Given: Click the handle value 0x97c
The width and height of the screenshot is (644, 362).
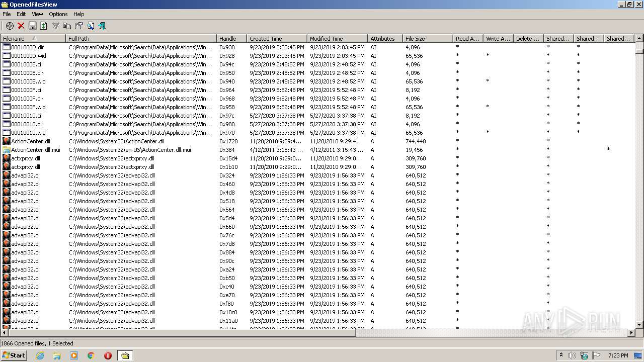Looking at the screenshot, I should [x=227, y=116].
